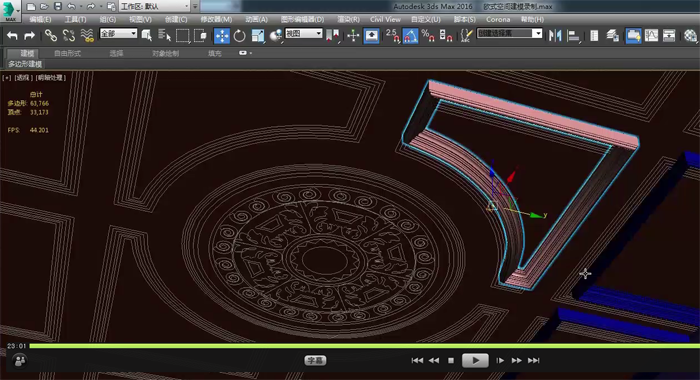Open the 3ds Max application logo menu
Image resolution: width=700 pixels, height=380 pixels.
(10, 11)
